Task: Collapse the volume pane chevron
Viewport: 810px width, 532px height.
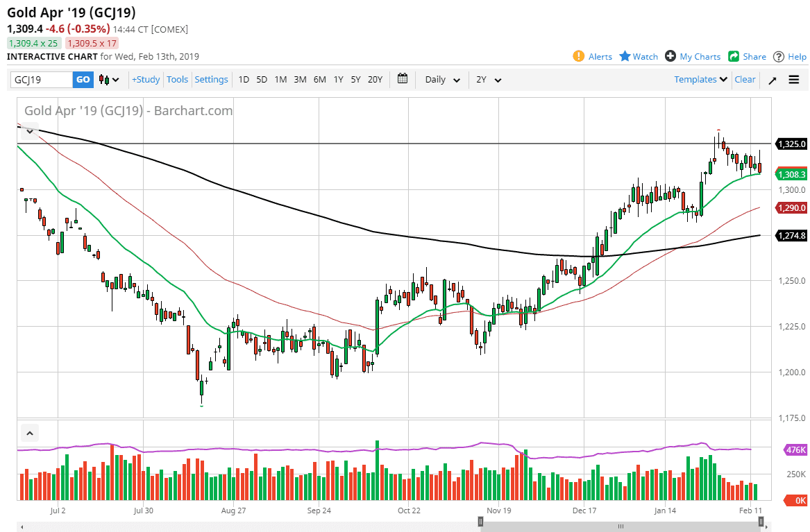Action: [29, 434]
